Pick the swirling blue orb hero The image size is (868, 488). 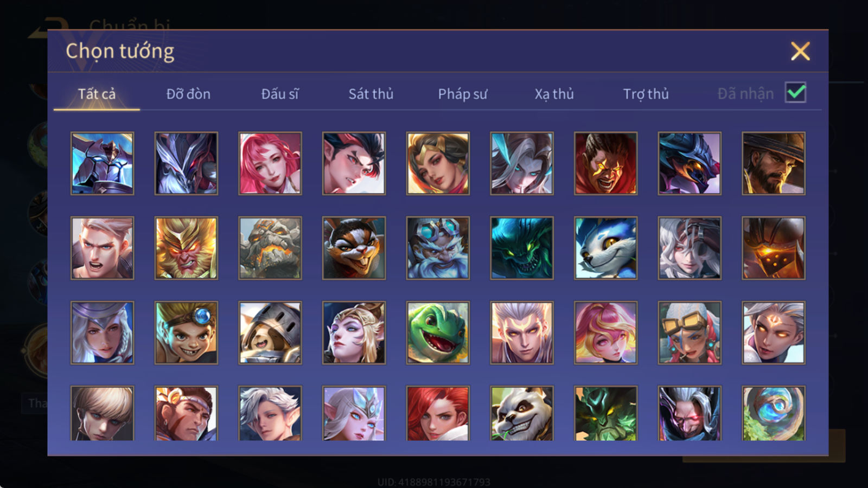coord(774,413)
